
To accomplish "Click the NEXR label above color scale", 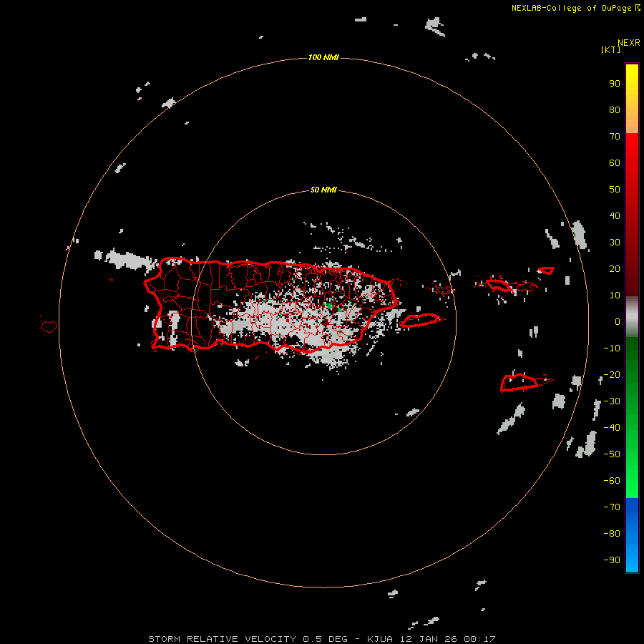I will coord(629,43).
